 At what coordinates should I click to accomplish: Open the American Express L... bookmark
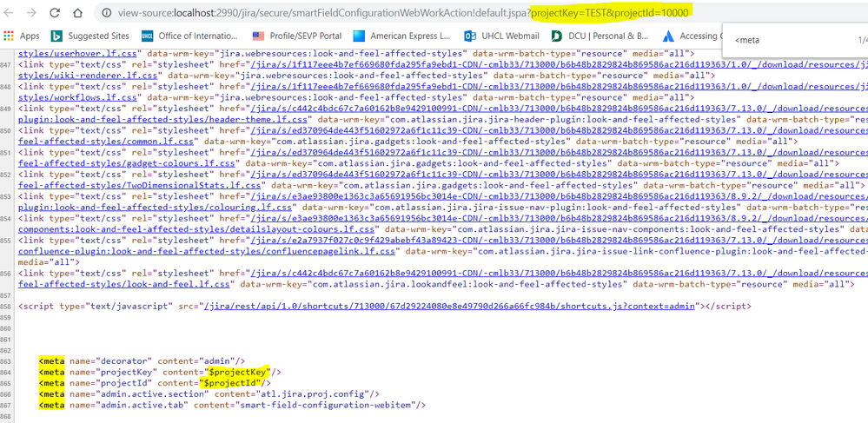[402, 36]
